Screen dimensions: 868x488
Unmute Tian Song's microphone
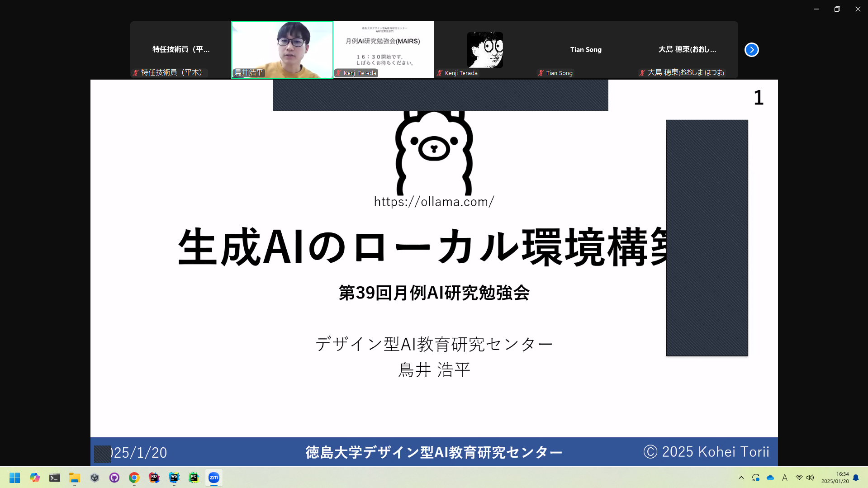(541, 73)
